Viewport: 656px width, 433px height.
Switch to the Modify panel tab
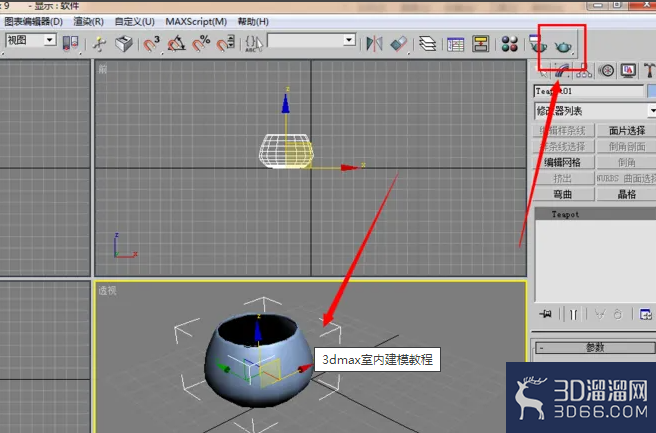point(563,71)
